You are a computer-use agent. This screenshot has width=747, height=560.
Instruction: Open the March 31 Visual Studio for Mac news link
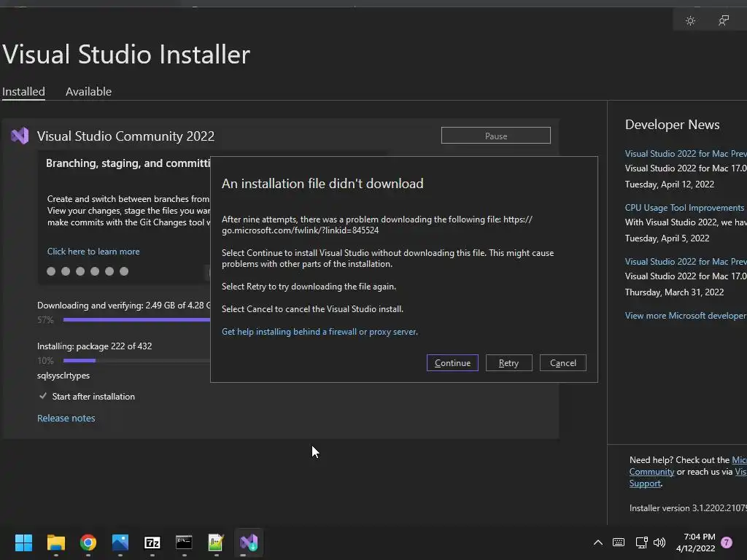(686, 262)
